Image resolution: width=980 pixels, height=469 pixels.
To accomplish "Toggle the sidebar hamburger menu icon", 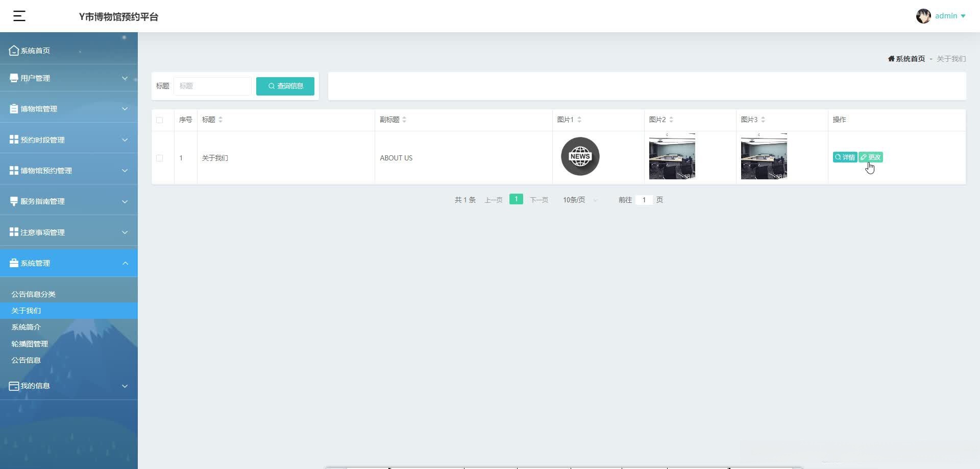I will point(19,16).
